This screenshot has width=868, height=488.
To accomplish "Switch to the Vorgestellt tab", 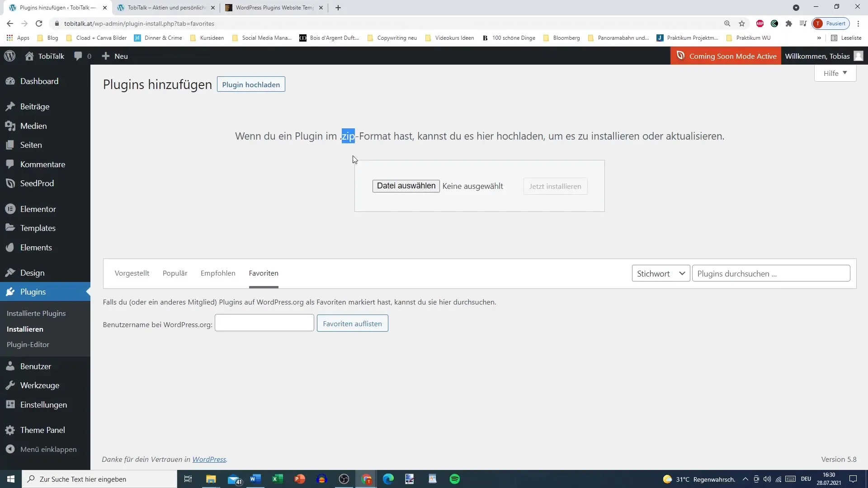I will pos(132,273).
